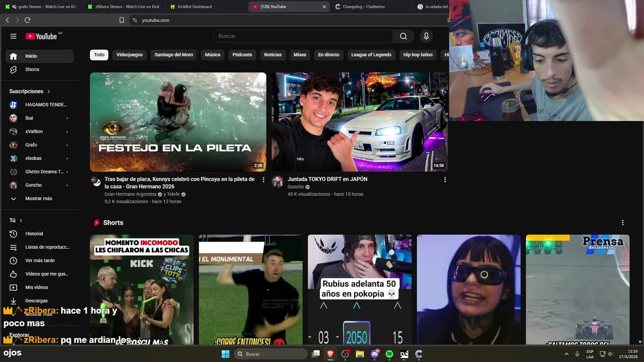644x362 pixels.
Task: Select League of Legends chip
Action: coord(371,55)
